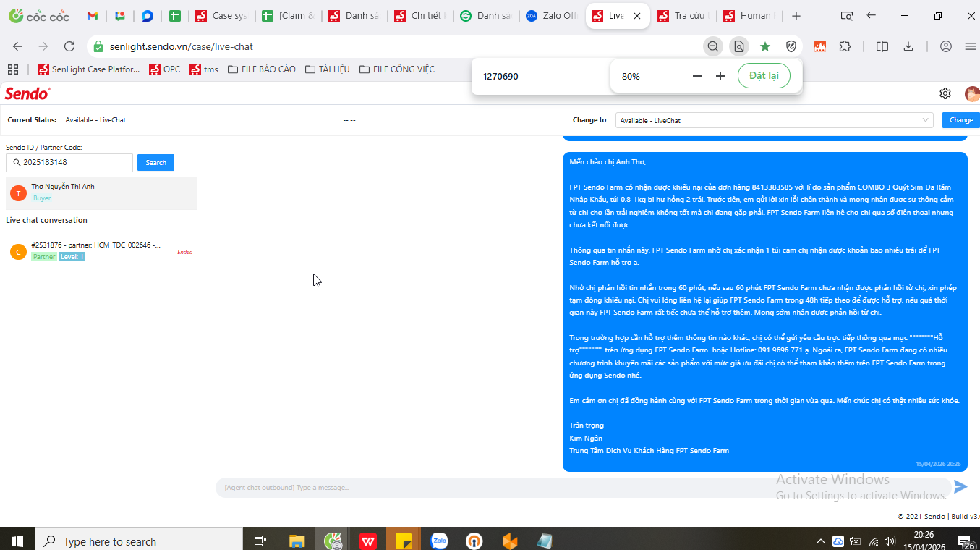Screen dimensions: 980x550
Task: Open the shield protection icon
Action: click(791, 46)
